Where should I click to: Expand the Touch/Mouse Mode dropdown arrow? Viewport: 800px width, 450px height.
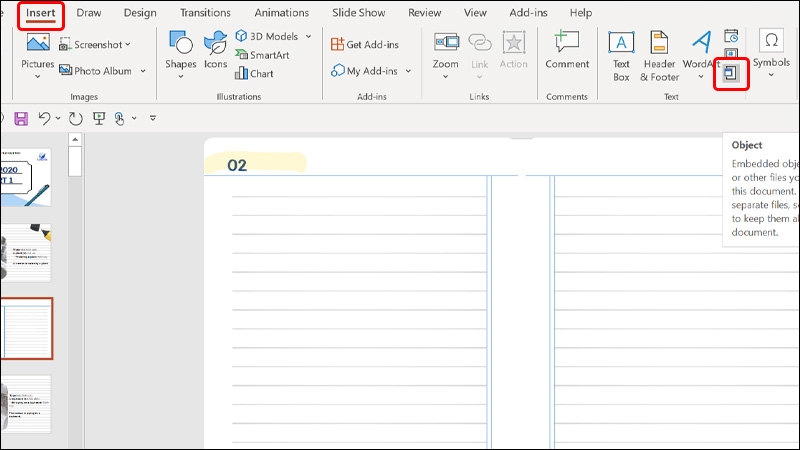click(134, 118)
